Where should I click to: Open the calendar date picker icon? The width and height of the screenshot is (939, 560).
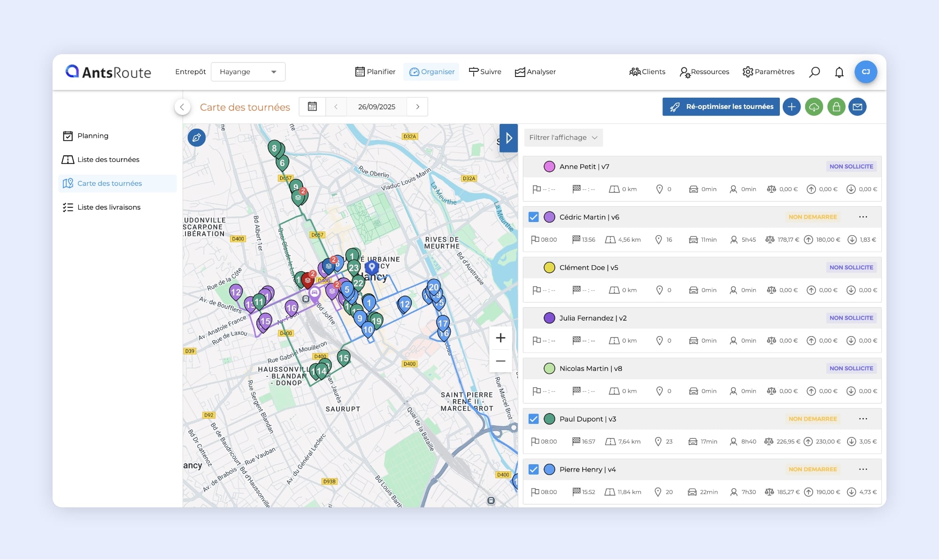pyautogui.click(x=312, y=107)
